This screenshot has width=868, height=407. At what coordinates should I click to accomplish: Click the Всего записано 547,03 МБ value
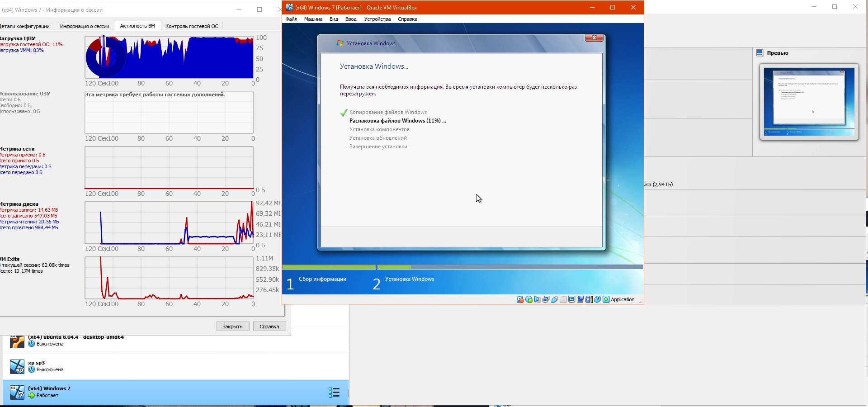click(28, 216)
